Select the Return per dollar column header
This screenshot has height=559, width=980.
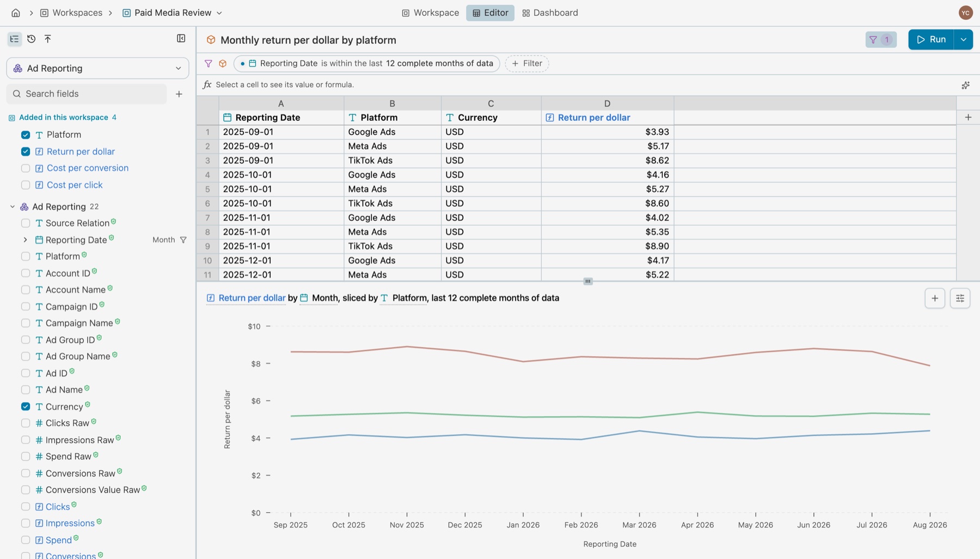[x=608, y=117]
